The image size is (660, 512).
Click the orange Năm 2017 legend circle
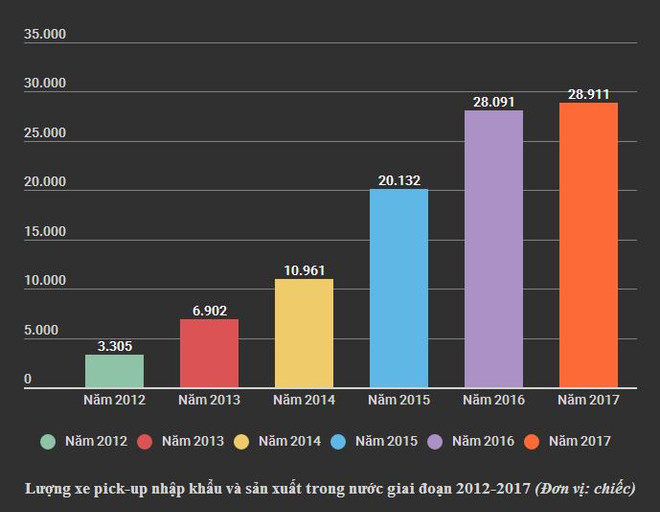click(x=531, y=441)
